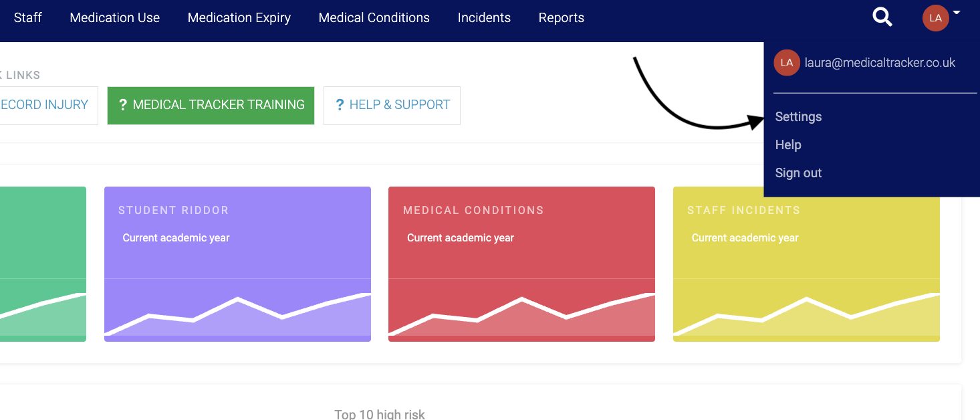Screen dimensions: 980x420
Task: Collapse the user dropdown caret
Action: [x=957, y=13]
